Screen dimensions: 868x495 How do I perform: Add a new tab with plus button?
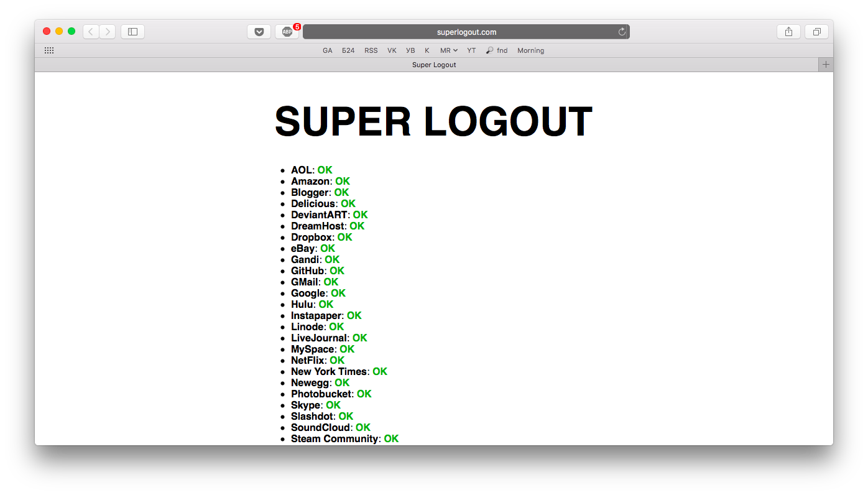(x=826, y=65)
